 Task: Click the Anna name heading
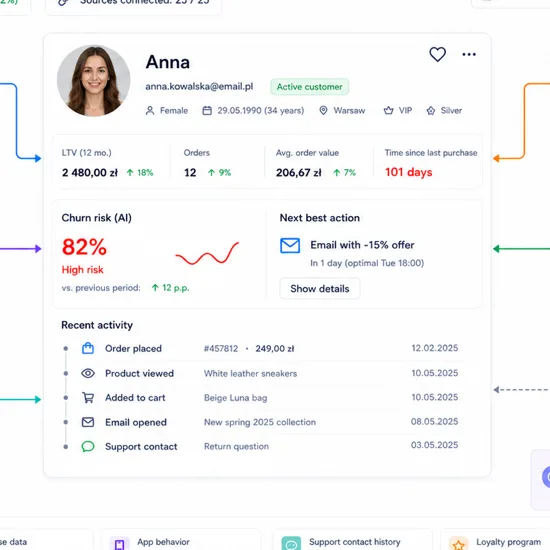click(168, 62)
